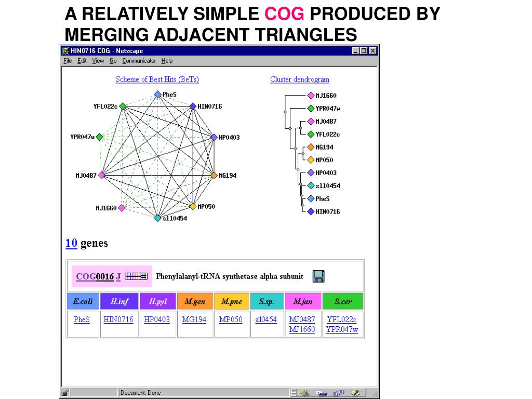The image size is (532, 399).
Task: Open the Go menu
Action: 113,61
